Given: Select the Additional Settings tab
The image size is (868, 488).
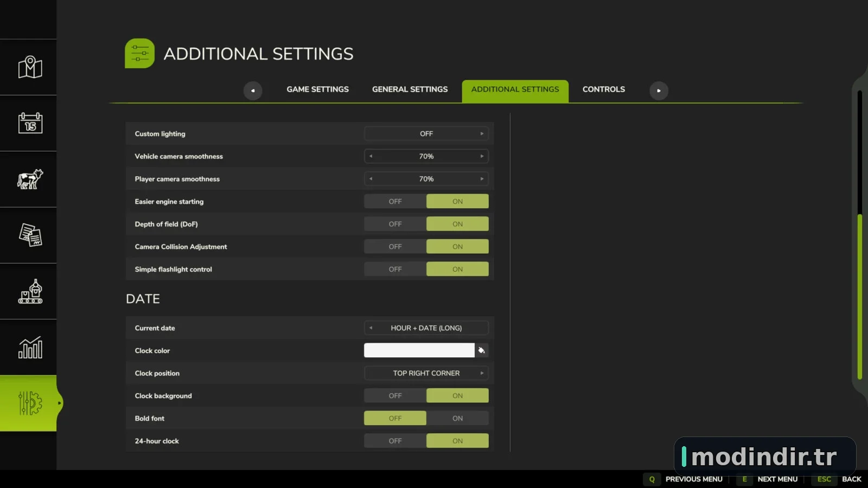Looking at the screenshot, I should tap(515, 91).
